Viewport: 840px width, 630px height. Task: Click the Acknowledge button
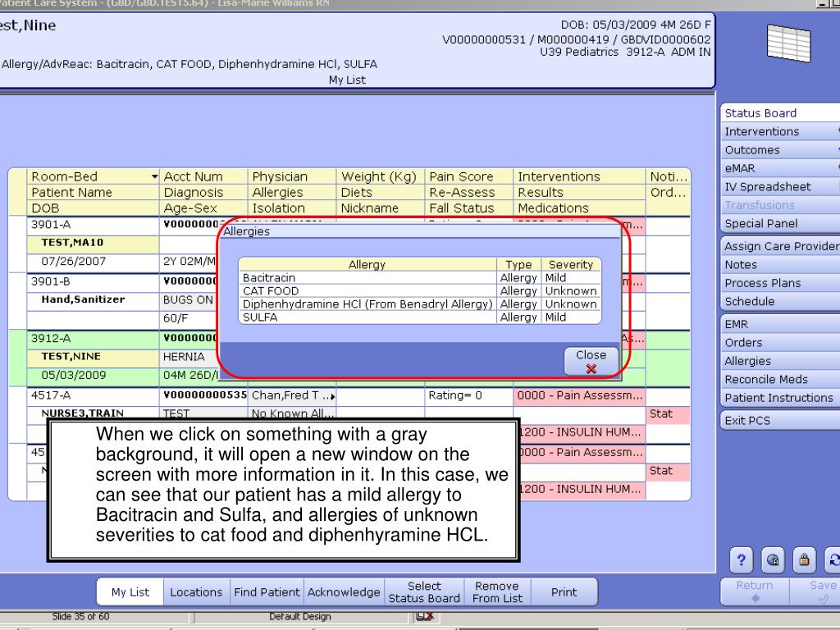[344, 592]
